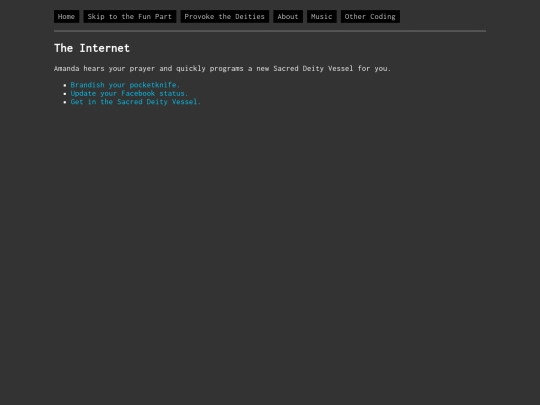Choose 'Update your Facebook status.' option
This screenshot has width=540, height=405.
coord(129,93)
